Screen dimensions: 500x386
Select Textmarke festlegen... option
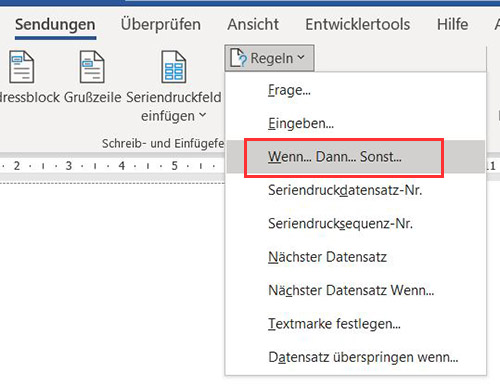(356, 324)
